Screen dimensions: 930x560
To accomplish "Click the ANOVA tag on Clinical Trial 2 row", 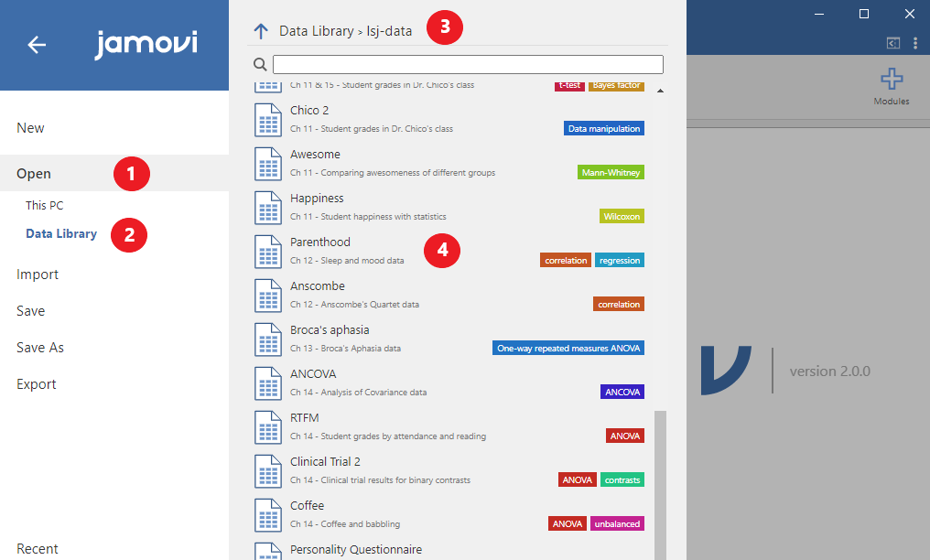I will [577, 479].
